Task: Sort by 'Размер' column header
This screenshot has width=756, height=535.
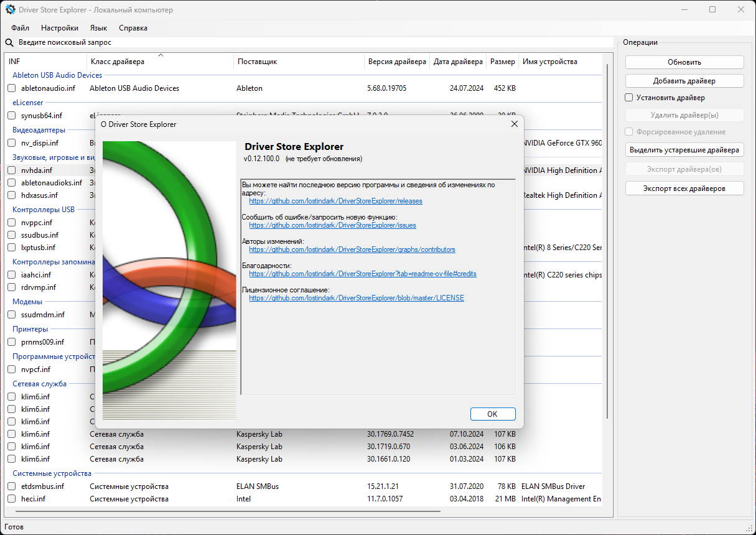Action: coord(503,62)
